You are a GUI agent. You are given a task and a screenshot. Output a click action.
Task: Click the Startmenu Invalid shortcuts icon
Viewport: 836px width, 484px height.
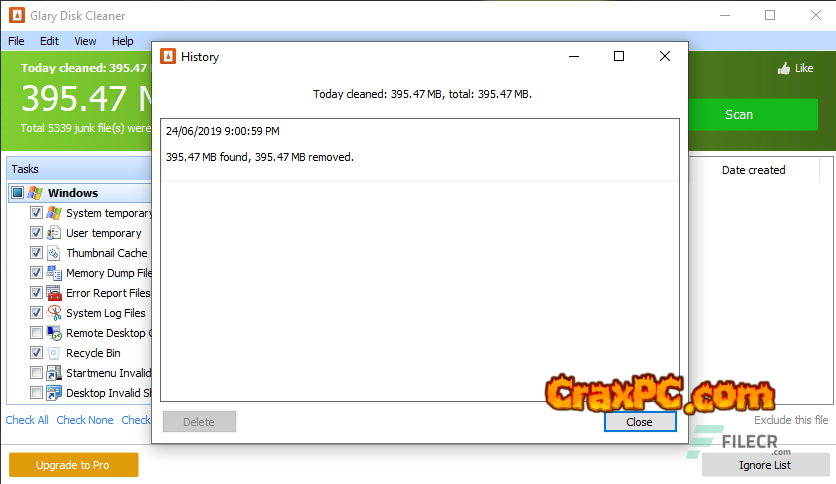(x=54, y=373)
